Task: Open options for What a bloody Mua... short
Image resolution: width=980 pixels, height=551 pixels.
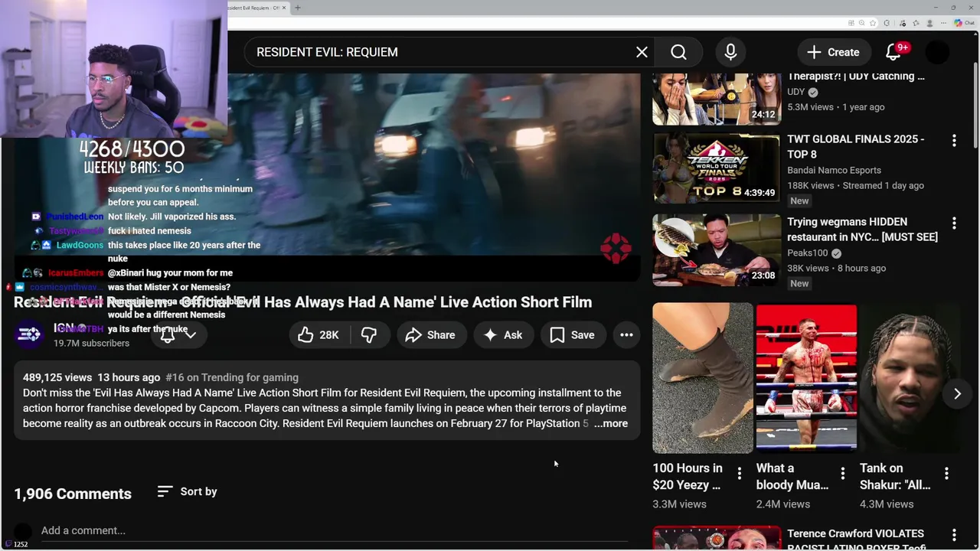Action: 842,474
